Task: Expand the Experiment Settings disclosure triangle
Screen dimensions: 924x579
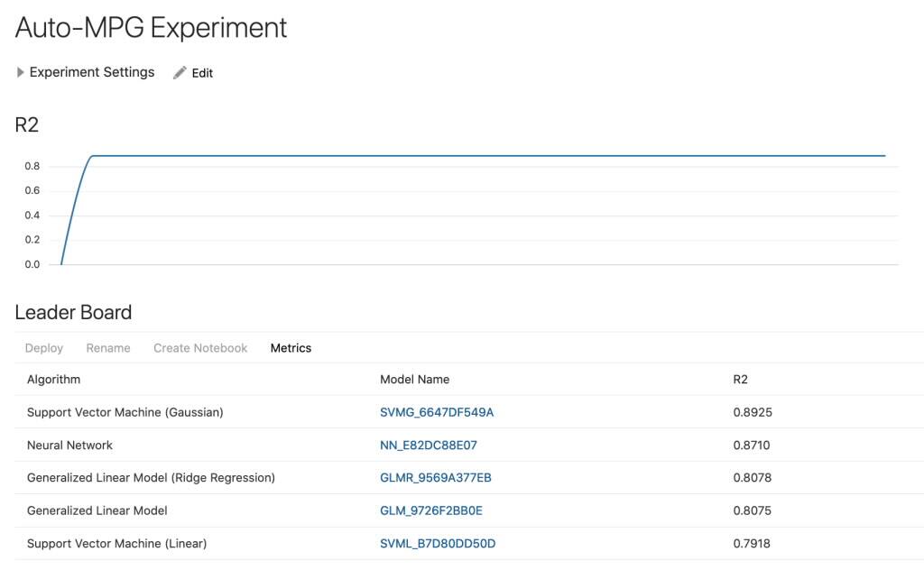Action: [x=21, y=72]
